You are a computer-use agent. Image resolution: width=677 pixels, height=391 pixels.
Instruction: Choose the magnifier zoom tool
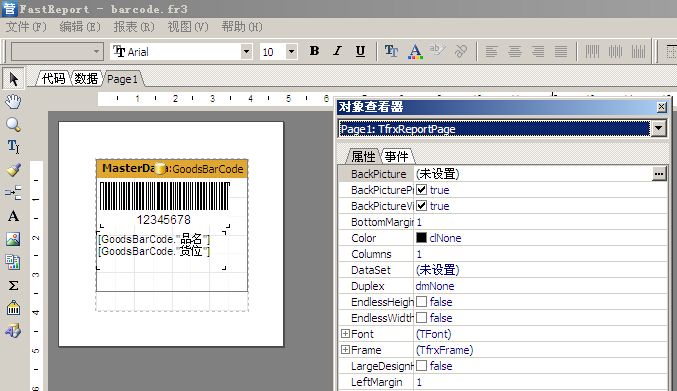(x=13, y=125)
